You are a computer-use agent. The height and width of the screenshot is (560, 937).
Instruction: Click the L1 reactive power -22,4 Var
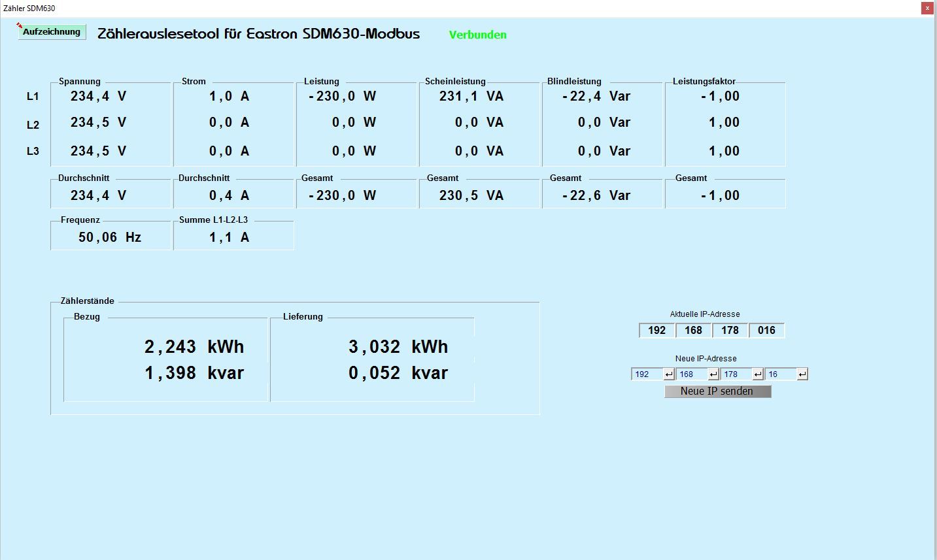point(596,96)
